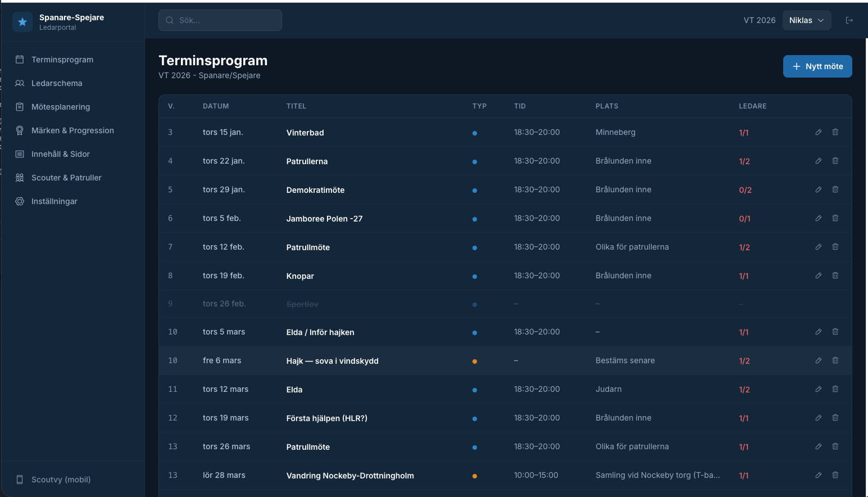Click trash icon for Jamboree Polen -27

click(835, 218)
